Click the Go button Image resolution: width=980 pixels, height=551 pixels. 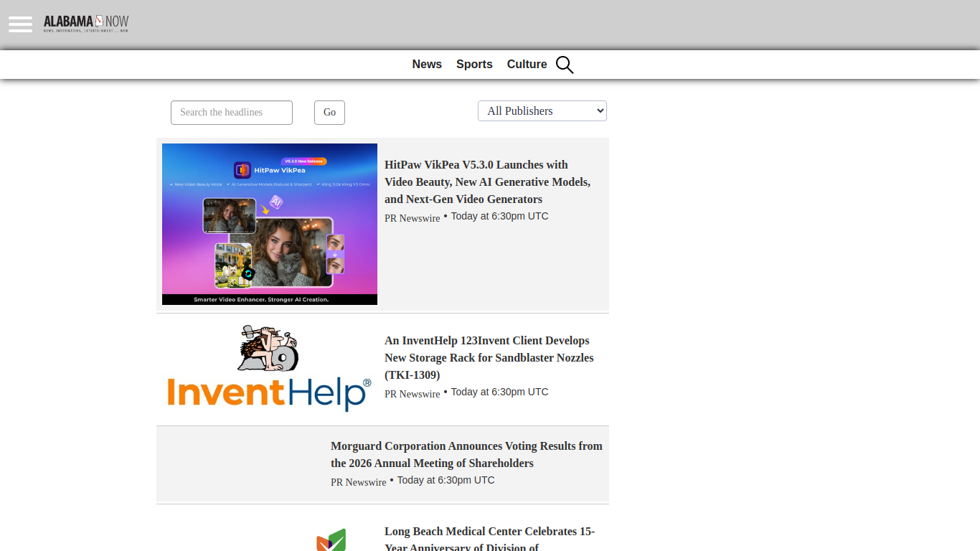[329, 113]
